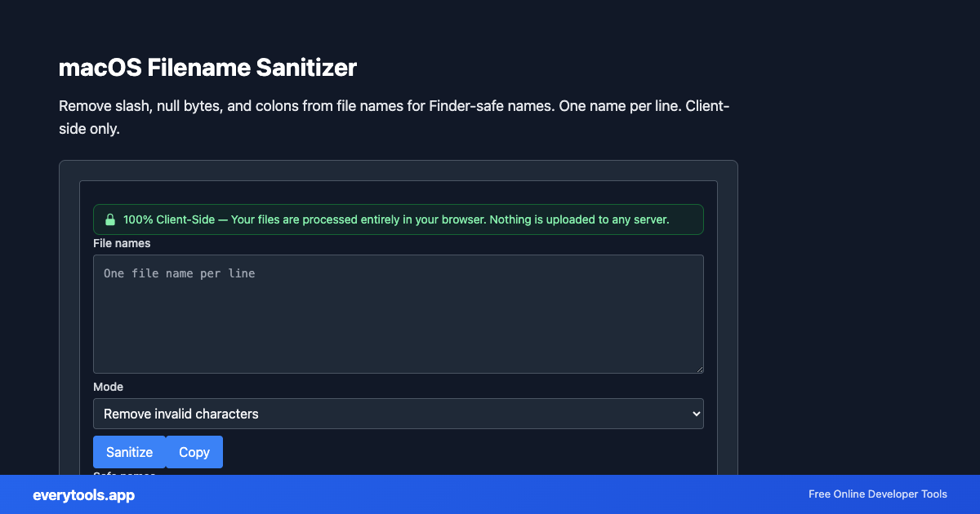The height and width of the screenshot is (514, 980).
Task: Click the "File names" field label
Action: coord(122,243)
